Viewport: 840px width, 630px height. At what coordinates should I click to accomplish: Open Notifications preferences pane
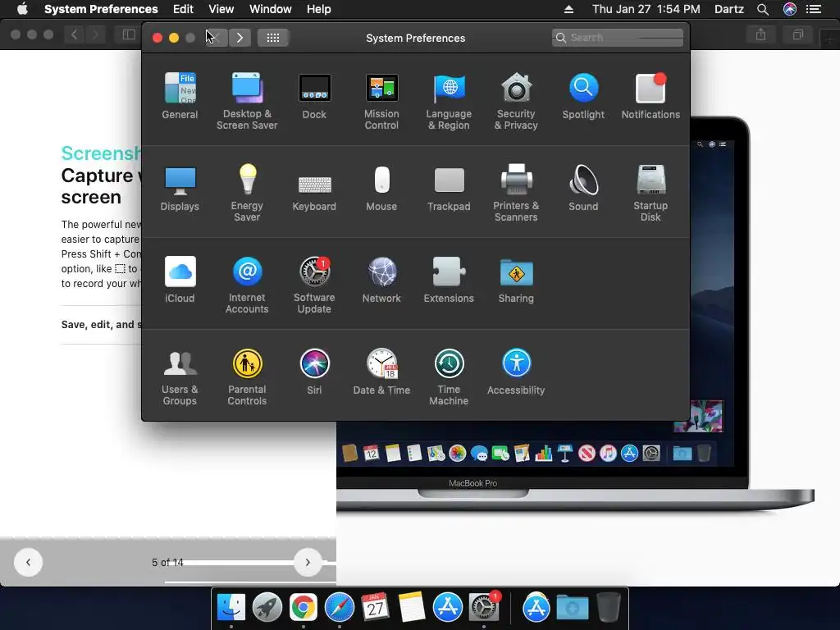click(x=651, y=97)
